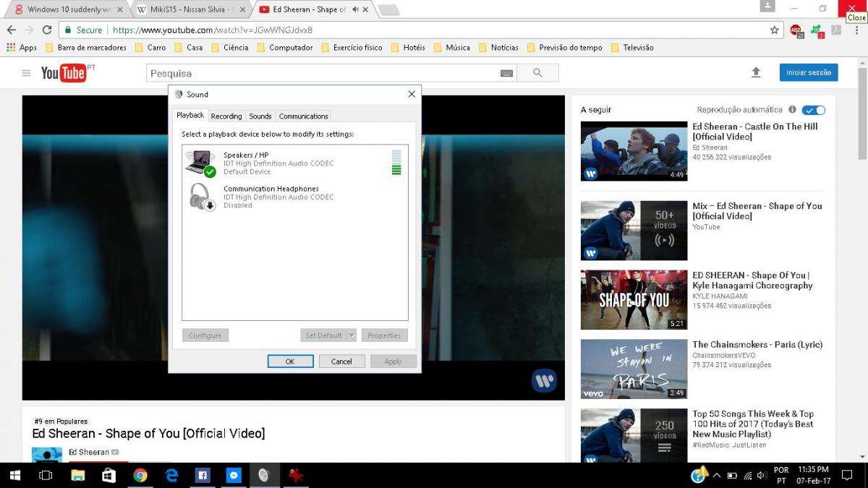The height and width of the screenshot is (488, 868).
Task: Open the green extension with red badge
Action: [x=817, y=30]
